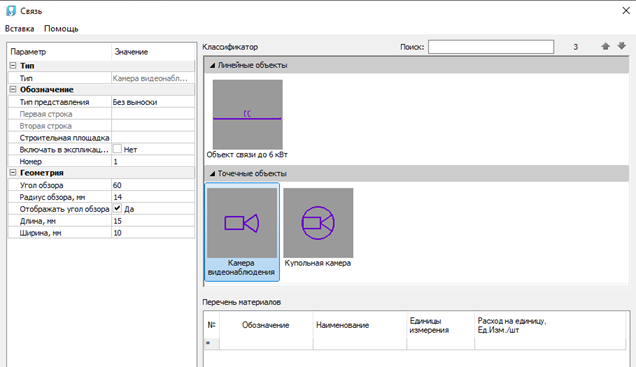Collapse the Тип property group

[13, 65]
